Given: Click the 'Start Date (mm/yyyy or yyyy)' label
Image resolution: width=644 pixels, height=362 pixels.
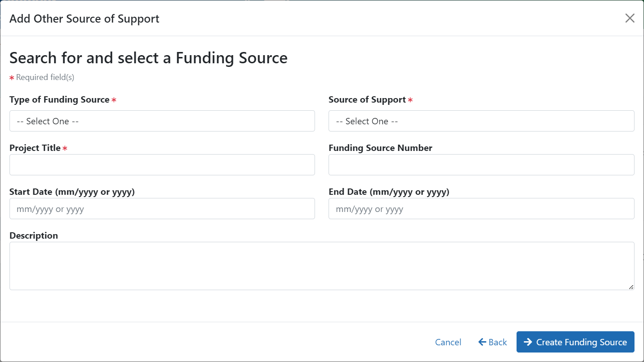Looking at the screenshot, I should point(72,192).
